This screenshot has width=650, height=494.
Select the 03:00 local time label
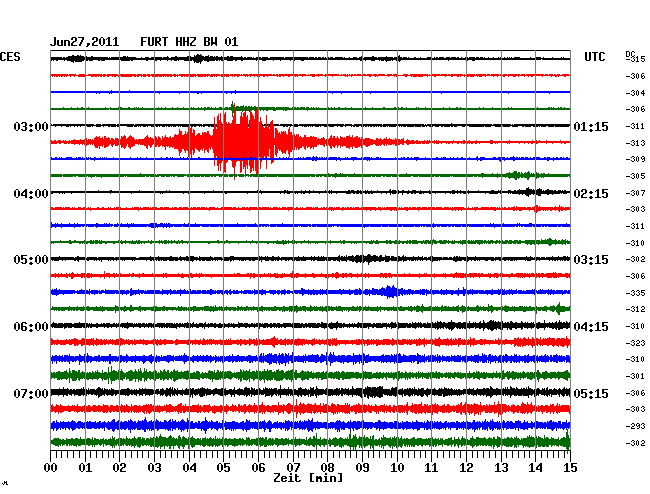pos(31,126)
